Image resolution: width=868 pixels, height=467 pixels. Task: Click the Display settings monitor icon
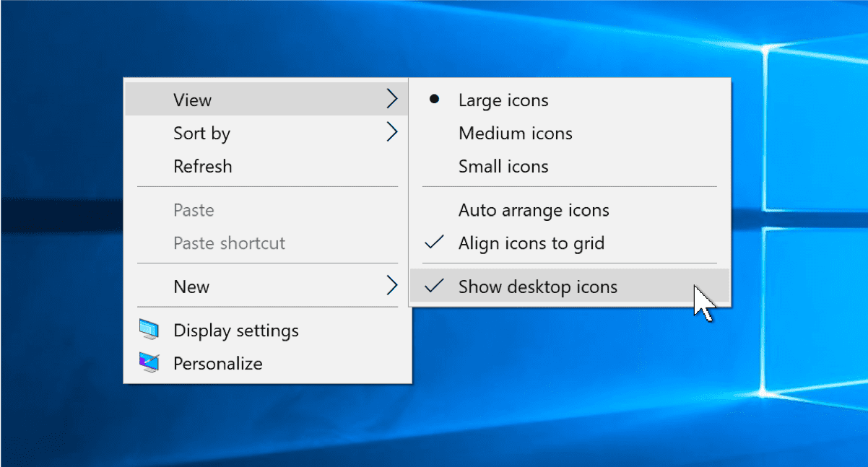[x=149, y=330]
